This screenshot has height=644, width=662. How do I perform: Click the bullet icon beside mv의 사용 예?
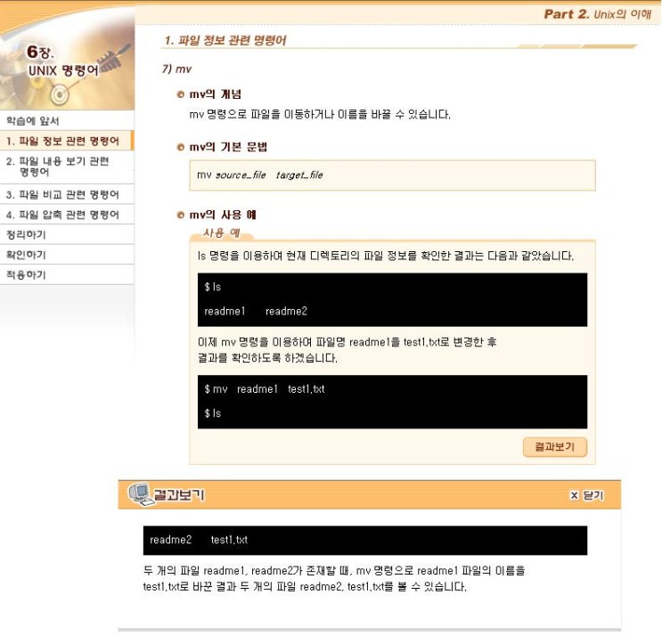click(x=180, y=216)
